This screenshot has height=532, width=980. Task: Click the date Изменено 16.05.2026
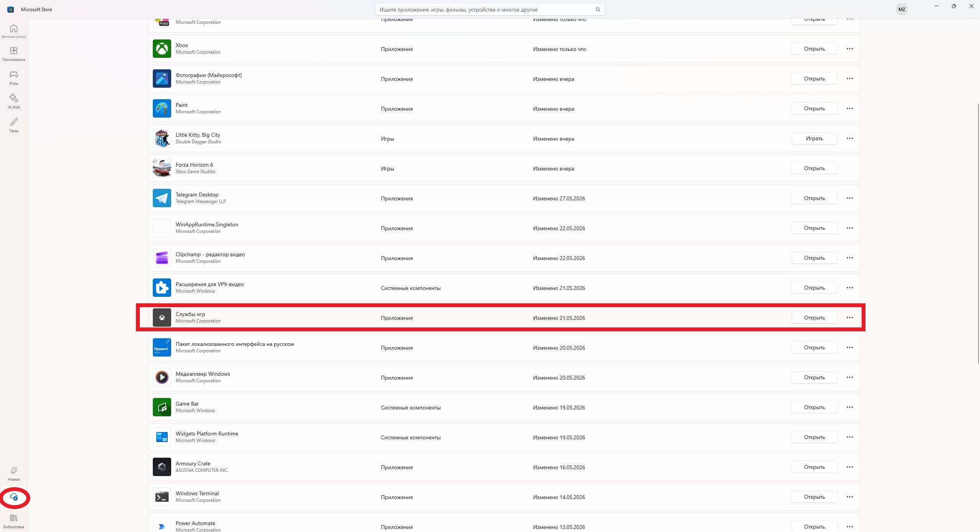pyautogui.click(x=559, y=467)
